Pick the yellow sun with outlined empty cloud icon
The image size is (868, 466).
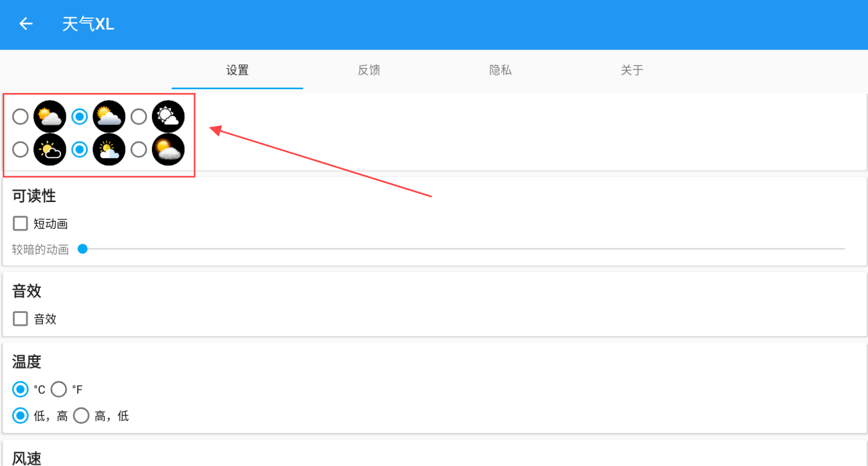(50, 150)
